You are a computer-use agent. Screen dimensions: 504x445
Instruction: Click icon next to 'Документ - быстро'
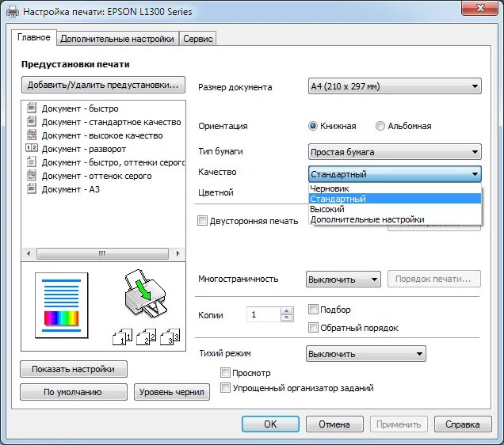point(31,108)
